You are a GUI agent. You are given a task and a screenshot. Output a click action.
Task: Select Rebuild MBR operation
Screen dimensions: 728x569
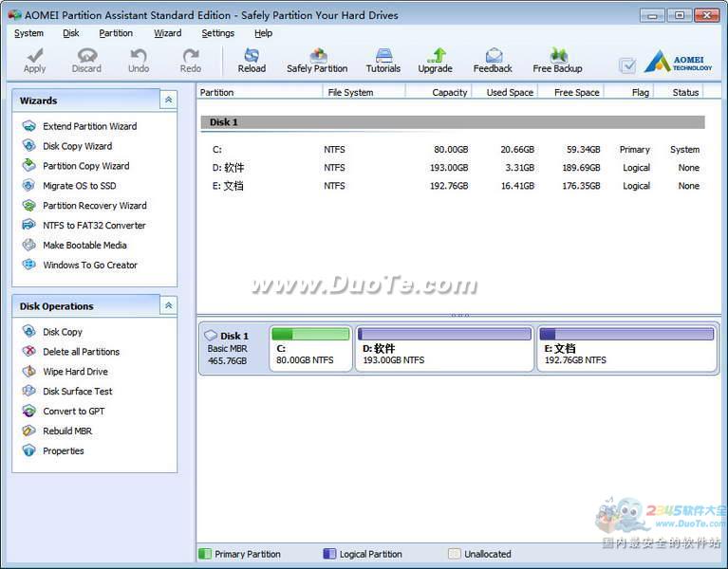coord(67,431)
